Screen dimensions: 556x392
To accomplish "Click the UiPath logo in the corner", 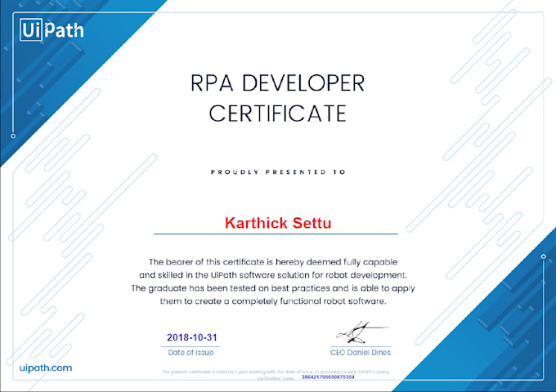I will 52,29.
